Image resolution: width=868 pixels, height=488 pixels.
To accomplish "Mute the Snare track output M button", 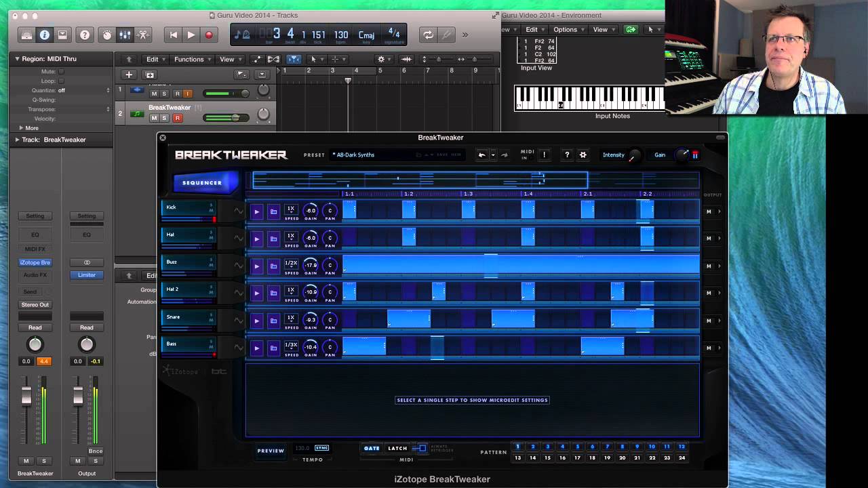I will pyautogui.click(x=709, y=321).
